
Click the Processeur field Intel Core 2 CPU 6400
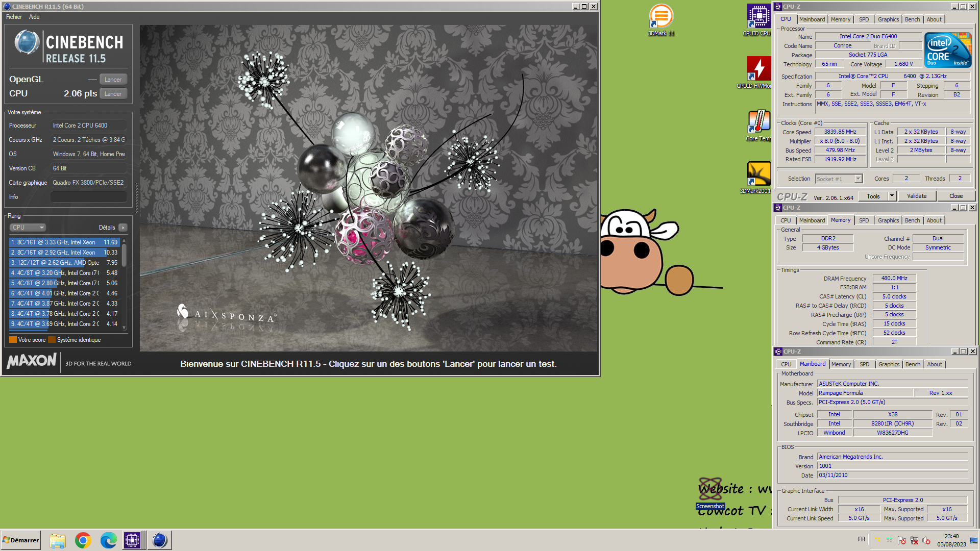click(88, 126)
